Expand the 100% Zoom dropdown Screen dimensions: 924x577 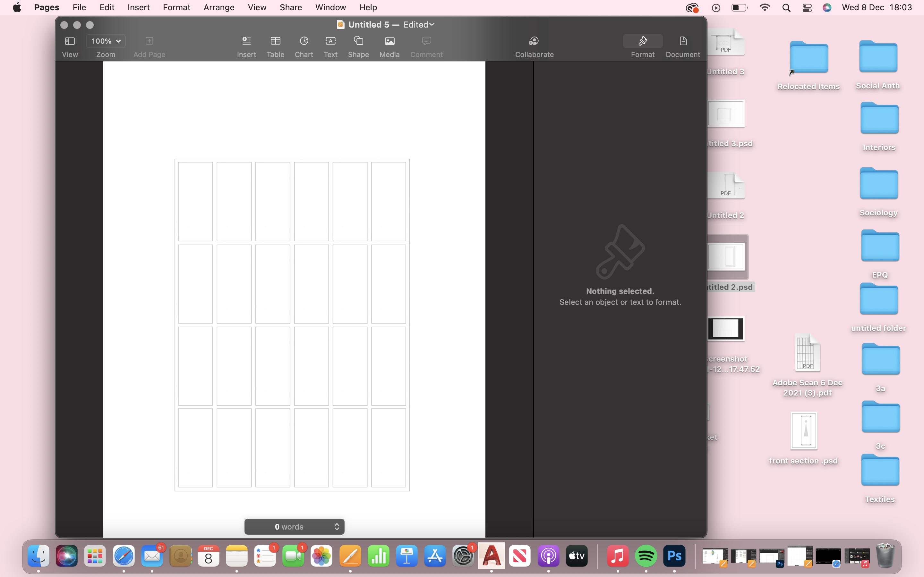[x=106, y=41]
